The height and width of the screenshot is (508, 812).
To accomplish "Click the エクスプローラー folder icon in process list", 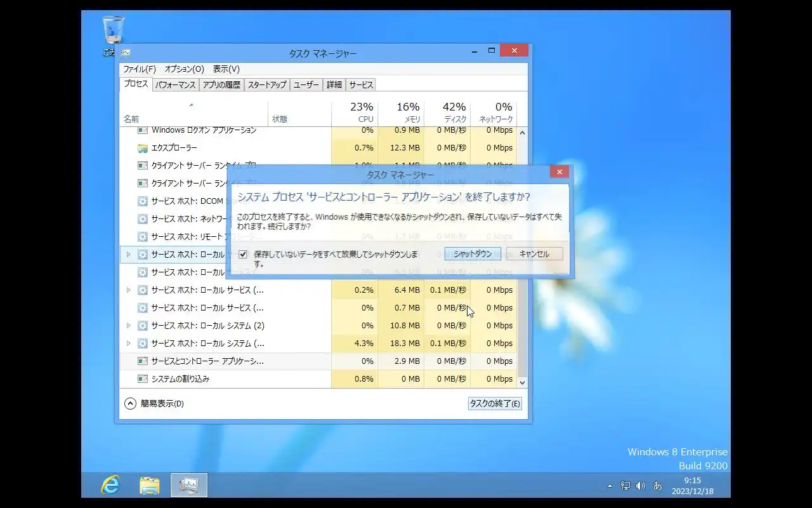I will coord(143,148).
